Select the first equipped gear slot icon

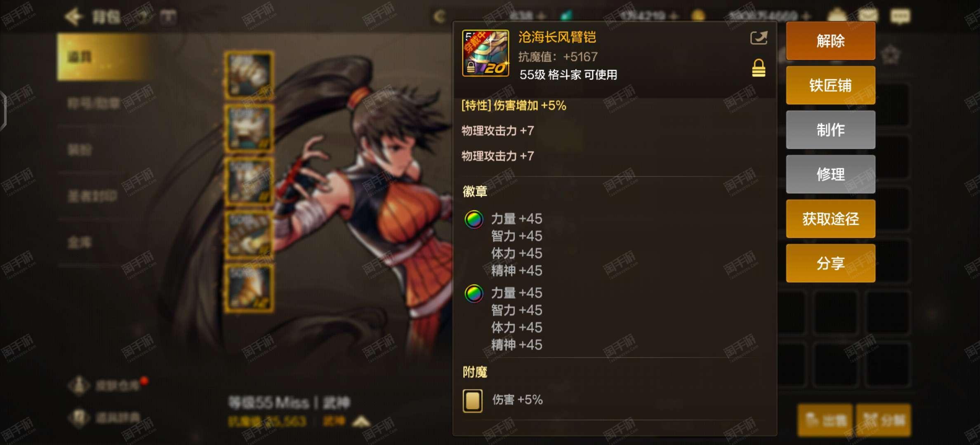click(249, 75)
